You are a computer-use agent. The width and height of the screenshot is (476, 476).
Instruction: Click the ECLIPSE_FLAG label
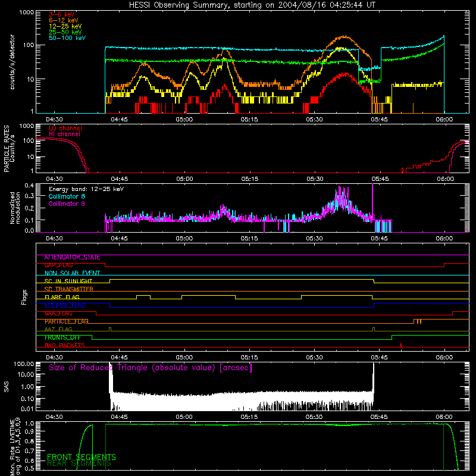pyautogui.click(x=65, y=305)
